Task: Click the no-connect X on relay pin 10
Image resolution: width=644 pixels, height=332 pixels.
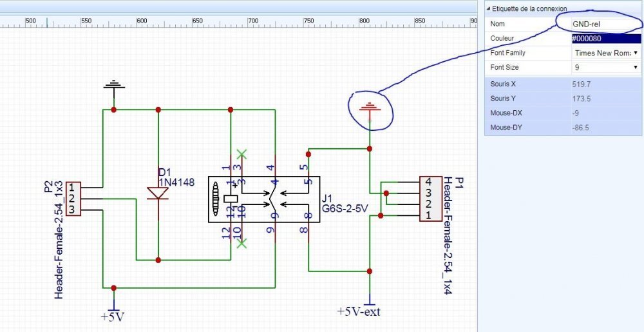Action: tap(242, 243)
